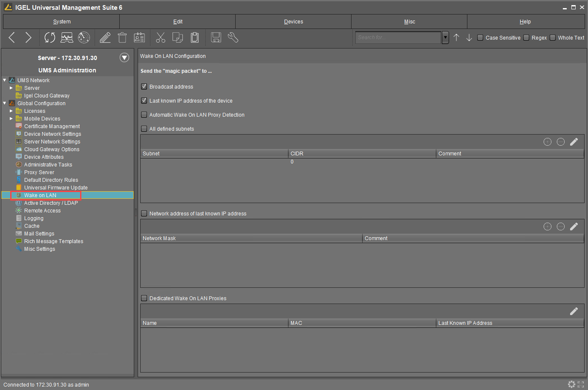The image size is (588, 390).
Task: Open the search history dropdown arrow
Action: pyautogui.click(x=445, y=38)
